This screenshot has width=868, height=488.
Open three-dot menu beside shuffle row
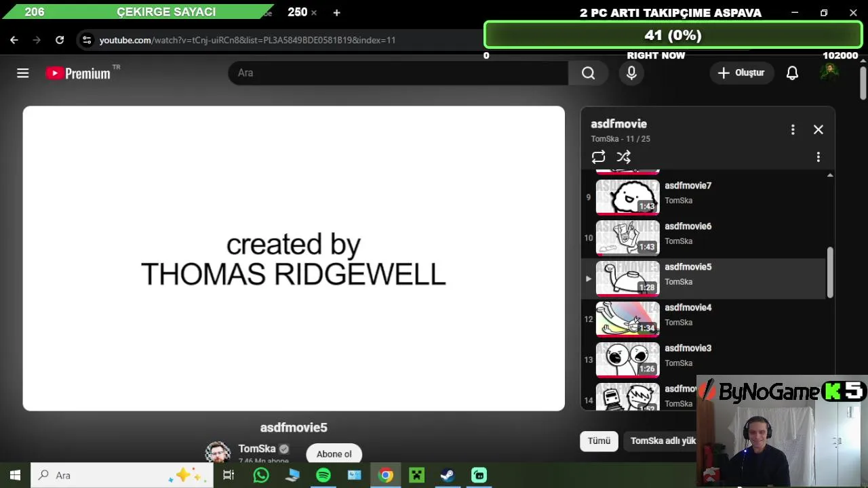[818, 157]
